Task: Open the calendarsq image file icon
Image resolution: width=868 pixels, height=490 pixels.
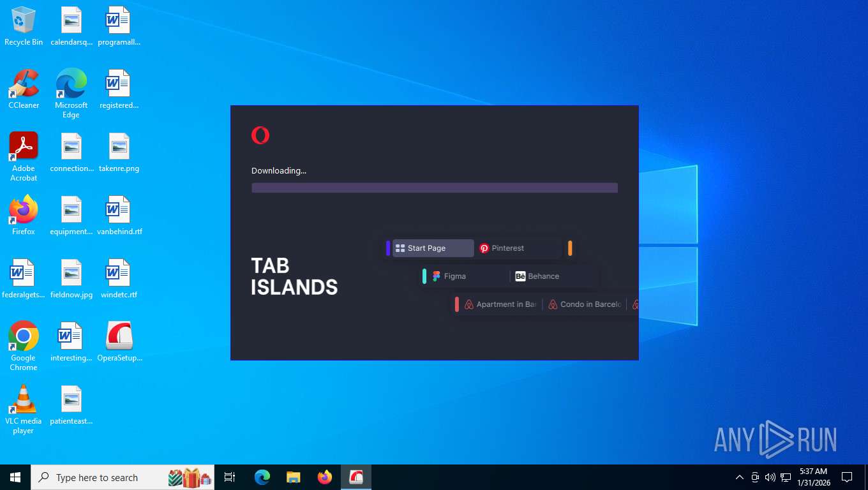Action: 71,26
